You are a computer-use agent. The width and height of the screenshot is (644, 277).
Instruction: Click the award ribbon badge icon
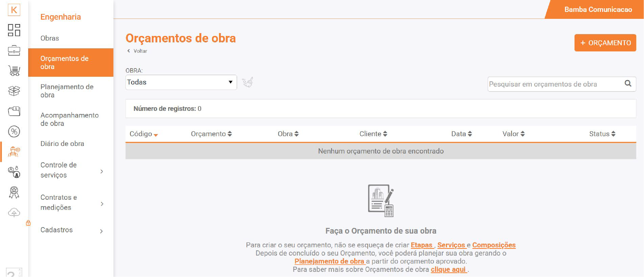[14, 193]
